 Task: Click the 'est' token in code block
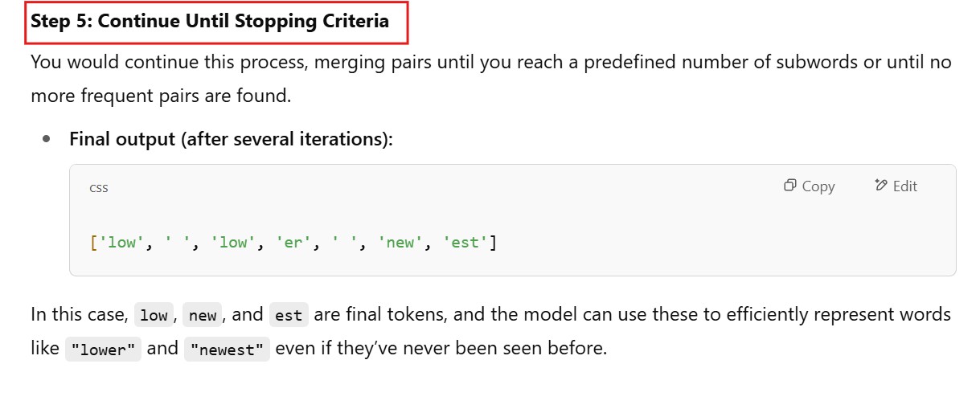(x=465, y=242)
